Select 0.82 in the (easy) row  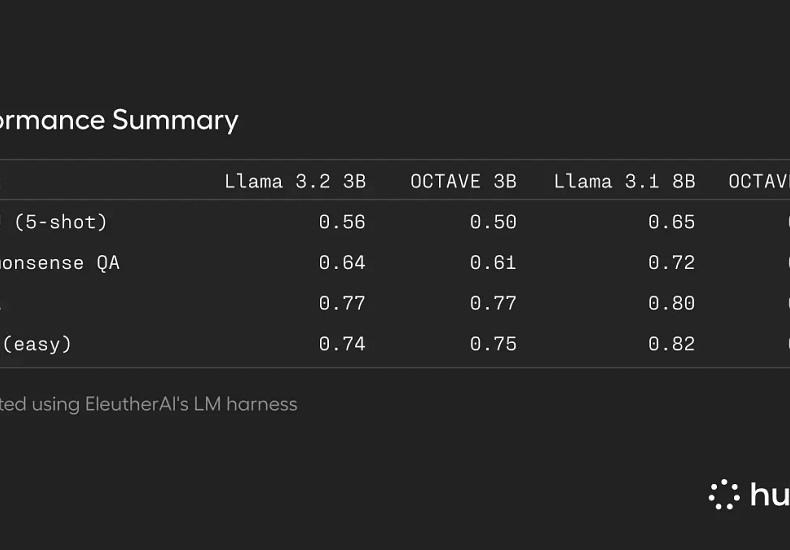click(x=672, y=344)
